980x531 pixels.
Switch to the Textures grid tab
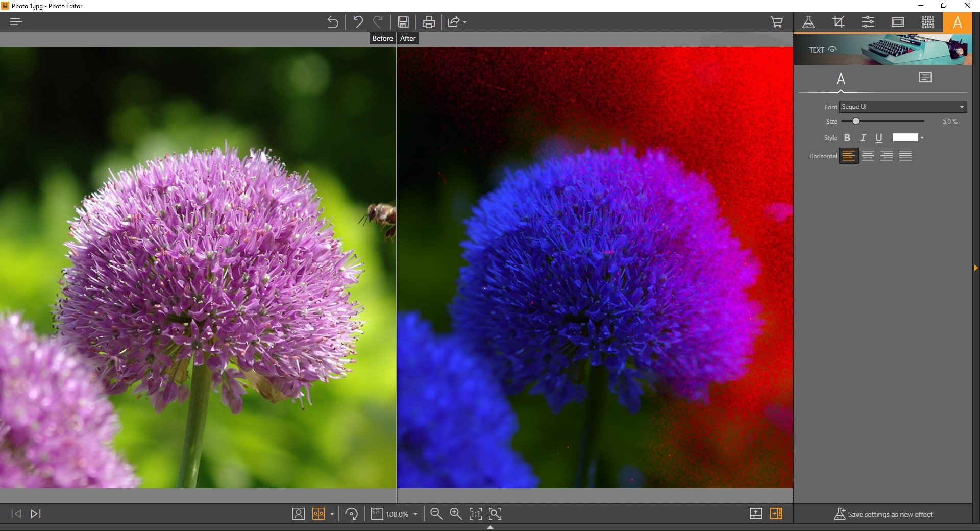coord(928,22)
